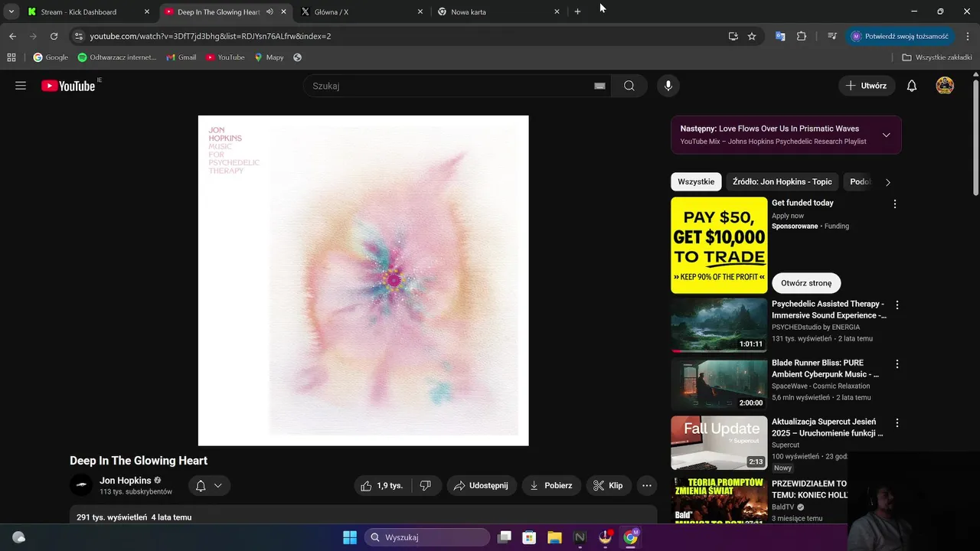The image size is (980, 551).
Task: Open Jon Hopkins channel avatar
Action: coord(81,485)
